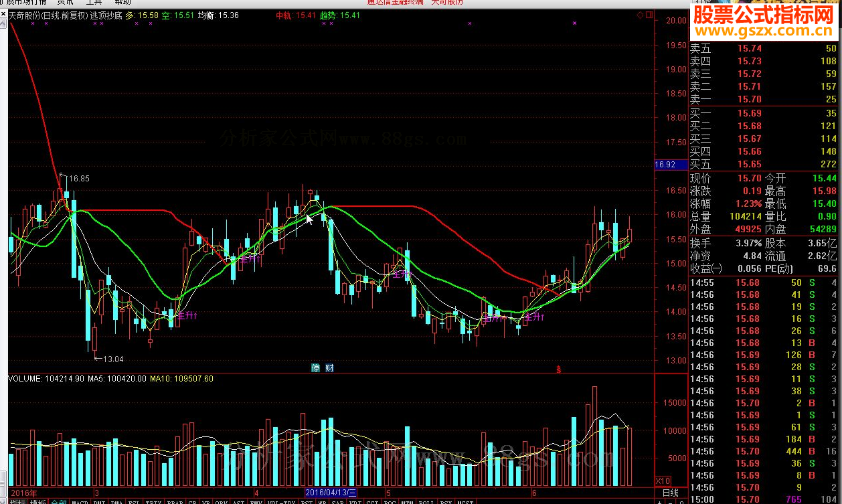
Task: Switch to the TRIX indicator tab
Action: point(153,501)
